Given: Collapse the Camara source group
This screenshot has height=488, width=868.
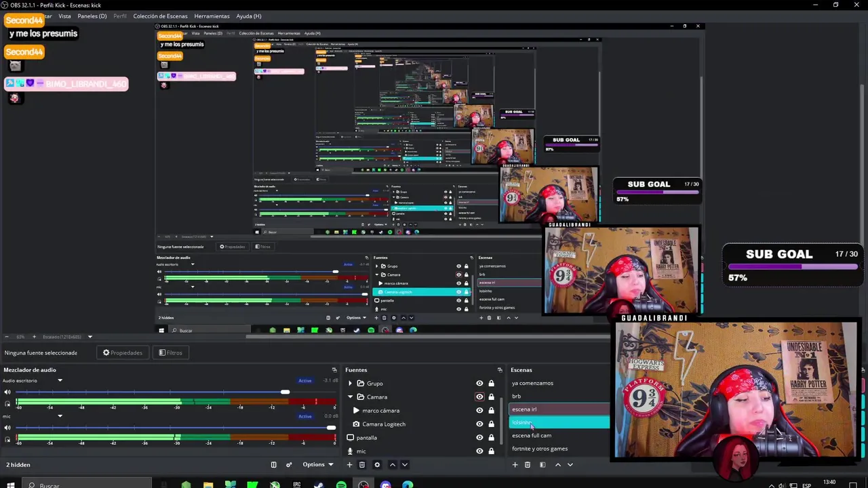Looking at the screenshot, I should (350, 397).
